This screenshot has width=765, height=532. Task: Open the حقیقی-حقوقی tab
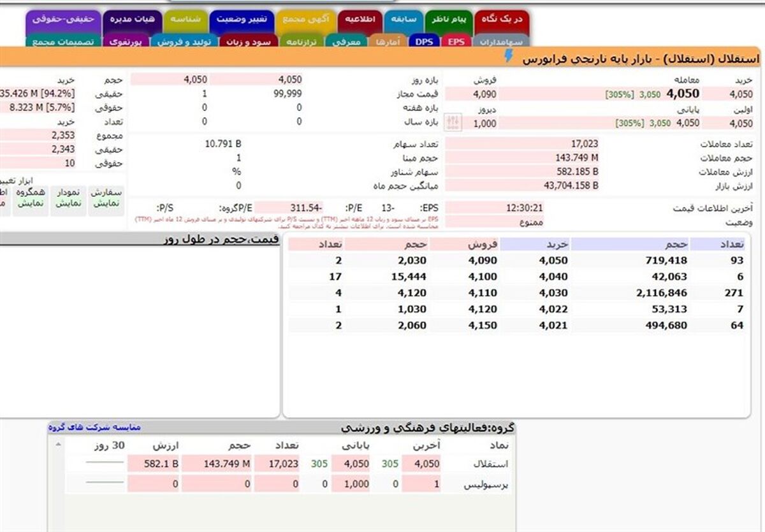pyautogui.click(x=63, y=20)
